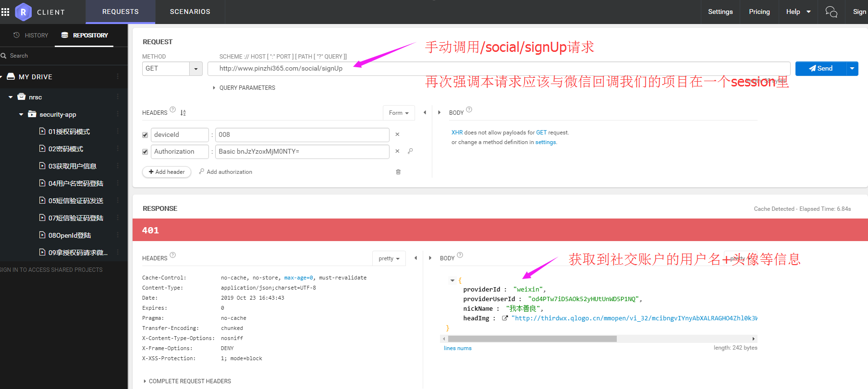Remove the deviceId header

(397, 134)
